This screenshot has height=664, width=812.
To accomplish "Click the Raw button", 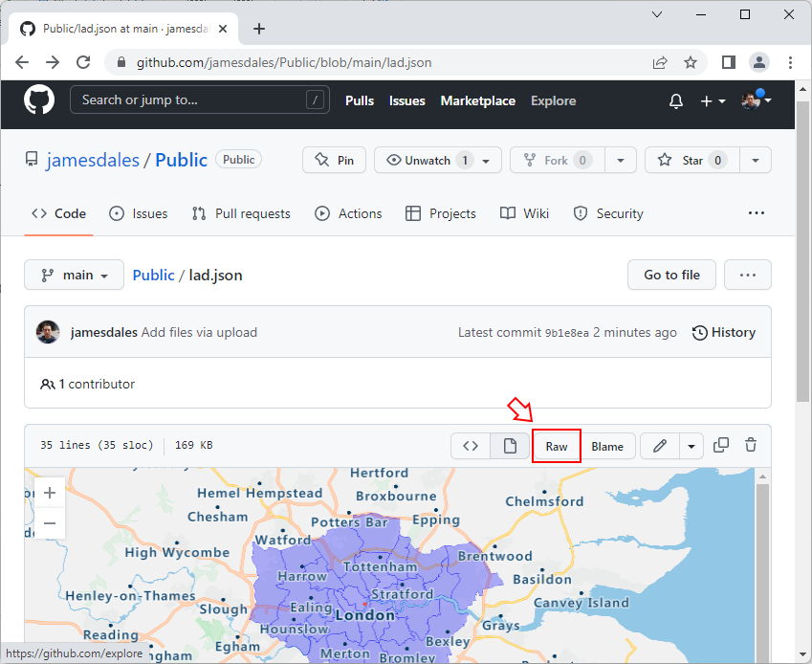I will pos(557,446).
